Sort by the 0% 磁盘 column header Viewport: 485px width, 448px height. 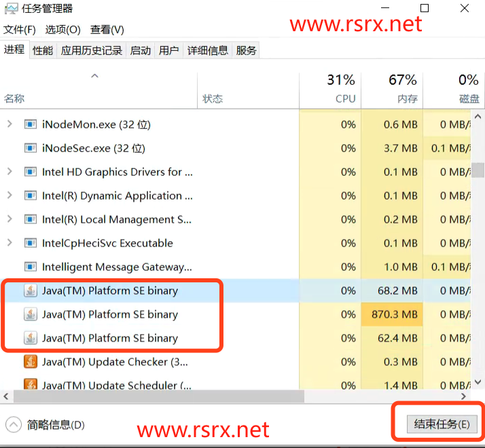[x=452, y=91]
